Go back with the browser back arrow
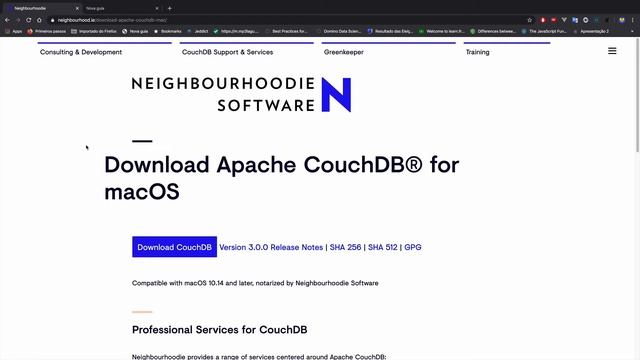640x360 pixels. click(x=7, y=20)
